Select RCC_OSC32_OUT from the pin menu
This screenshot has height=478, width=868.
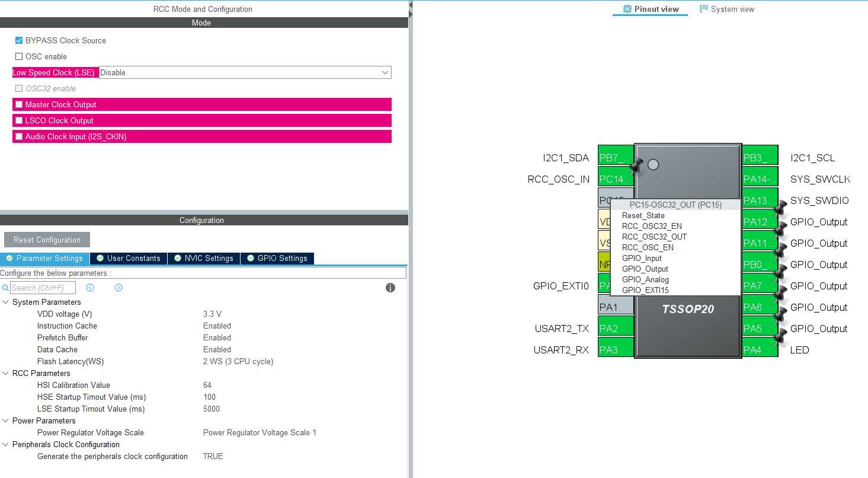click(654, 237)
